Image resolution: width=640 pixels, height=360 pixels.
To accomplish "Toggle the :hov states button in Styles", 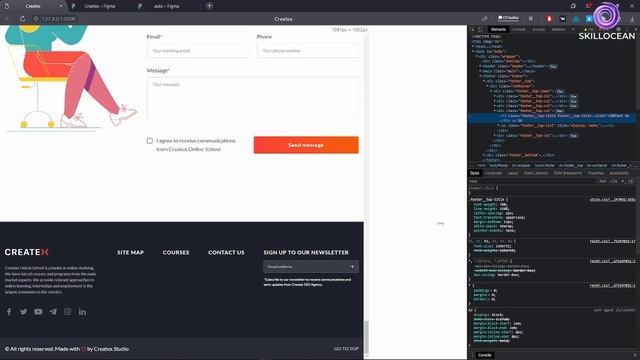I will coord(602,181).
